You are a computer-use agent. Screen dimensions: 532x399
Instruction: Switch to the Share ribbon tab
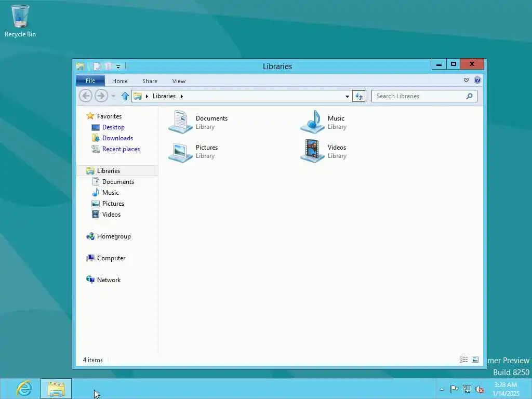[x=150, y=81]
